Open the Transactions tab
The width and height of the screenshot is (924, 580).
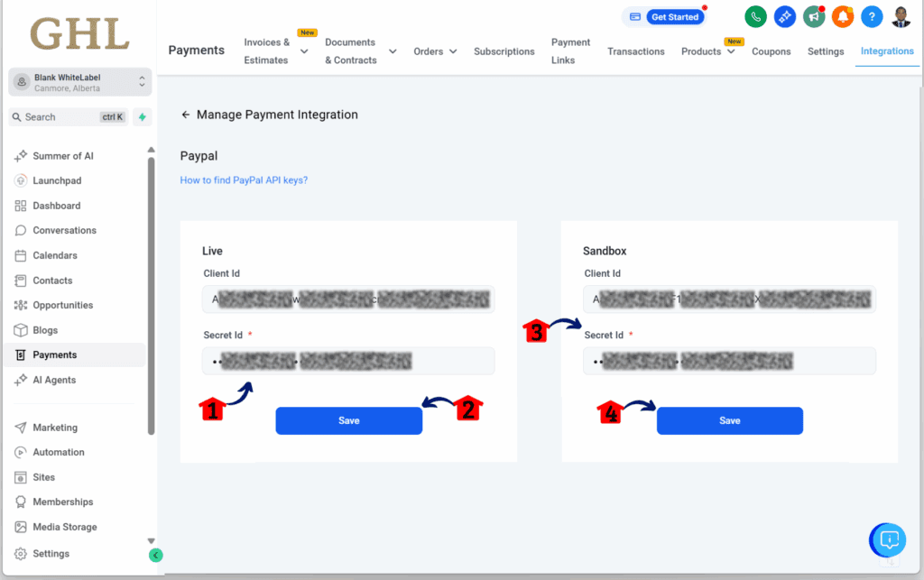[636, 51]
